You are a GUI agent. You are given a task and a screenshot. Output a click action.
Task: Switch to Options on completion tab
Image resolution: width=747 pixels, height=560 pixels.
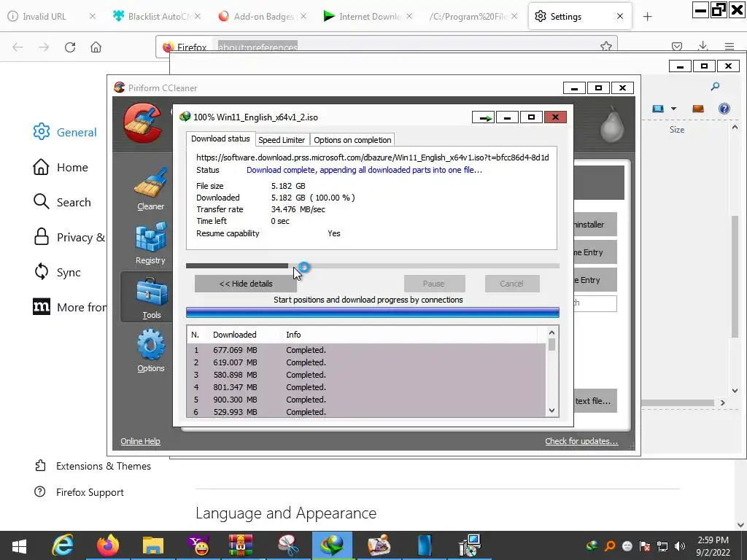[x=352, y=140]
